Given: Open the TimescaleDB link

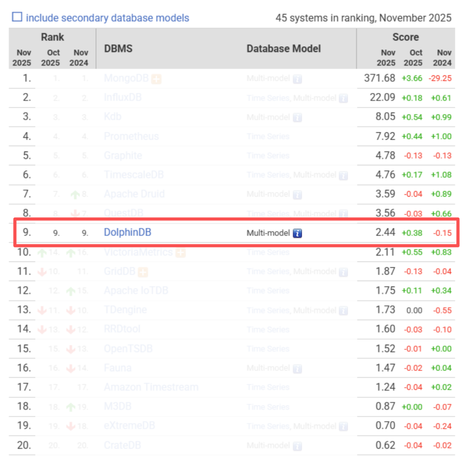Looking at the screenshot, I should [134, 175].
